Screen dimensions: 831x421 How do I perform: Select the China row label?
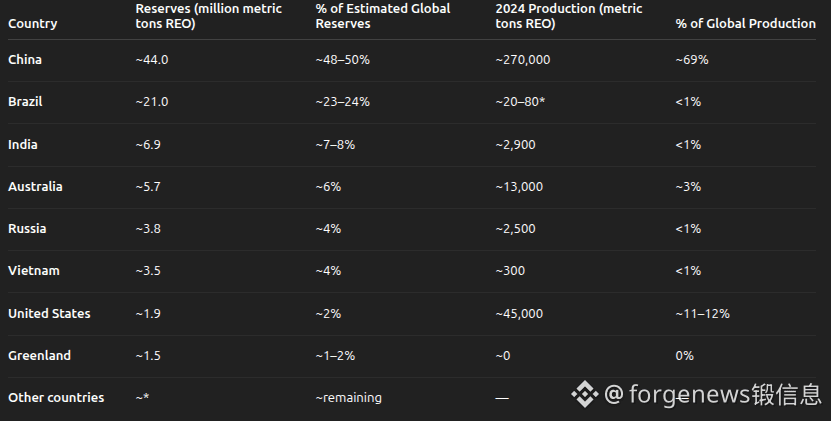coord(25,60)
